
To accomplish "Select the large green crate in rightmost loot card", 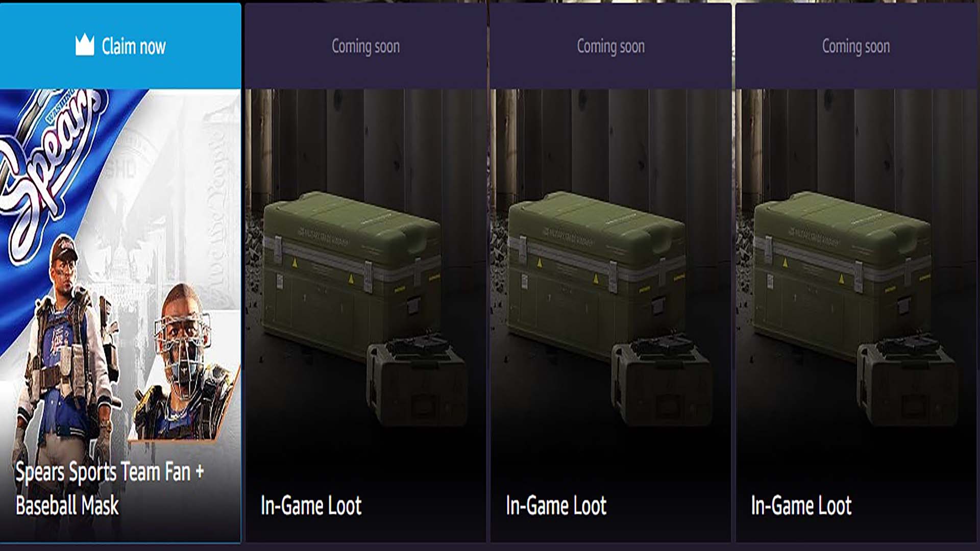I will point(842,274).
